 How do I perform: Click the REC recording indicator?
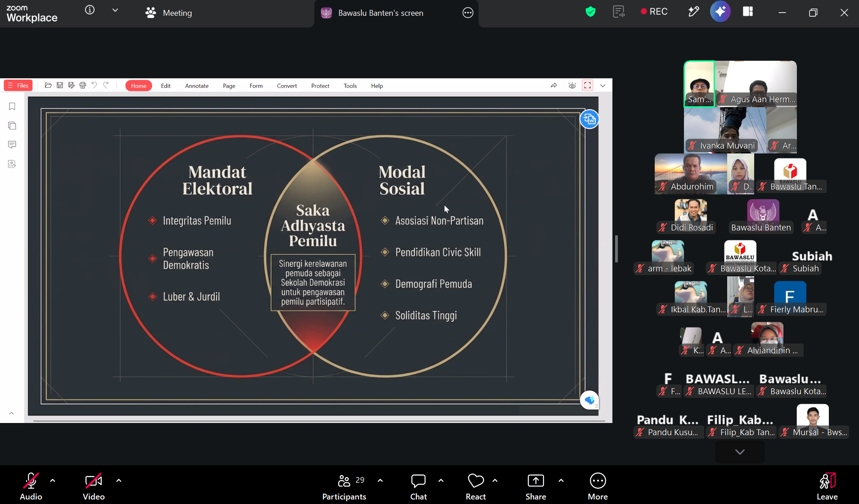[654, 12]
